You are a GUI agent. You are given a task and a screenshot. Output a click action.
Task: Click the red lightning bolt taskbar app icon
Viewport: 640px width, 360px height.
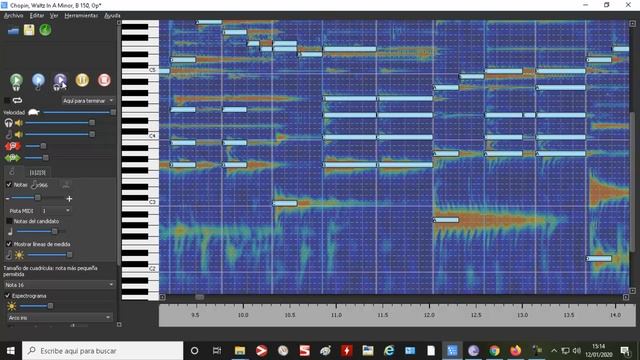[x=347, y=351]
